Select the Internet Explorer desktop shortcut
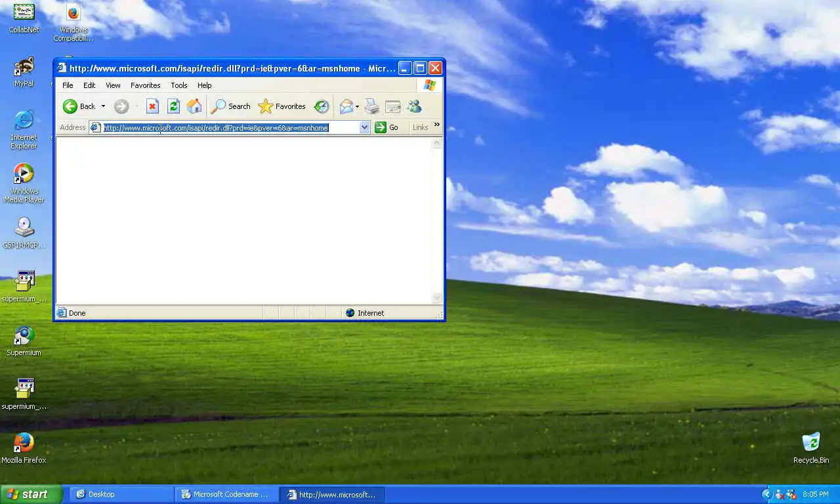 pos(24,130)
